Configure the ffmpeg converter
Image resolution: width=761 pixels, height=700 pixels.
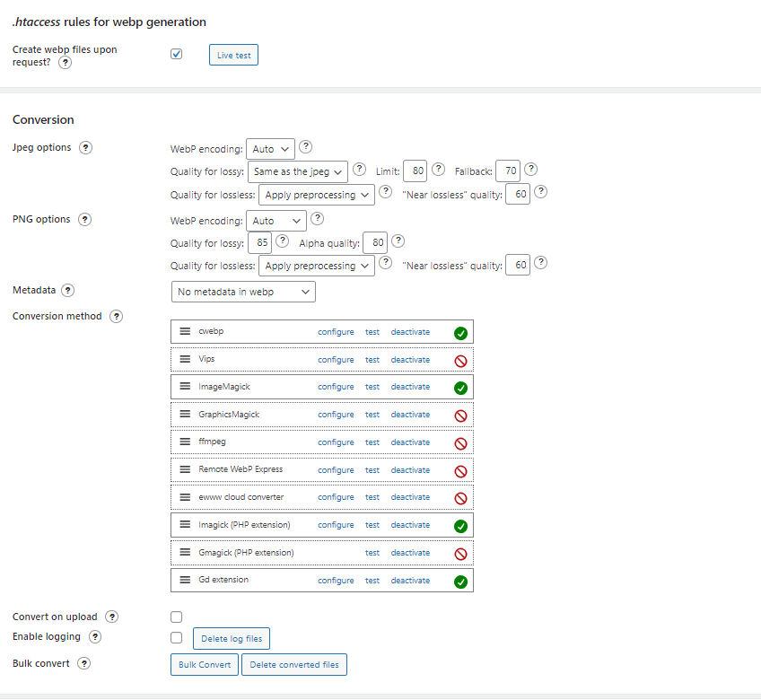click(x=336, y=442)
